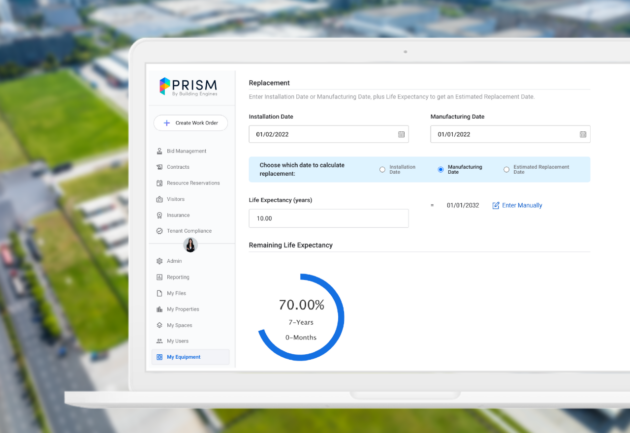The height and width of the screenshot is (433, 630).
Task: Click the Resource Reservations calendar icon
Action: click(159, 183)
